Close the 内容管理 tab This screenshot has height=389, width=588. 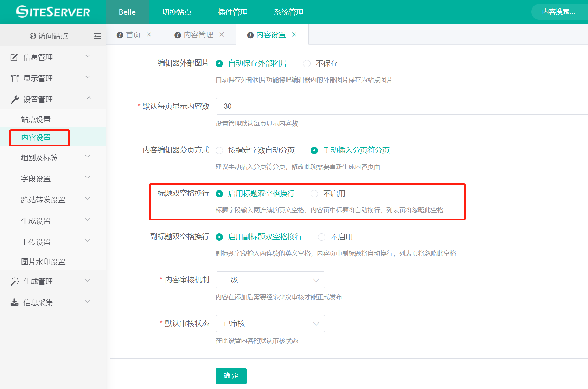222,34
